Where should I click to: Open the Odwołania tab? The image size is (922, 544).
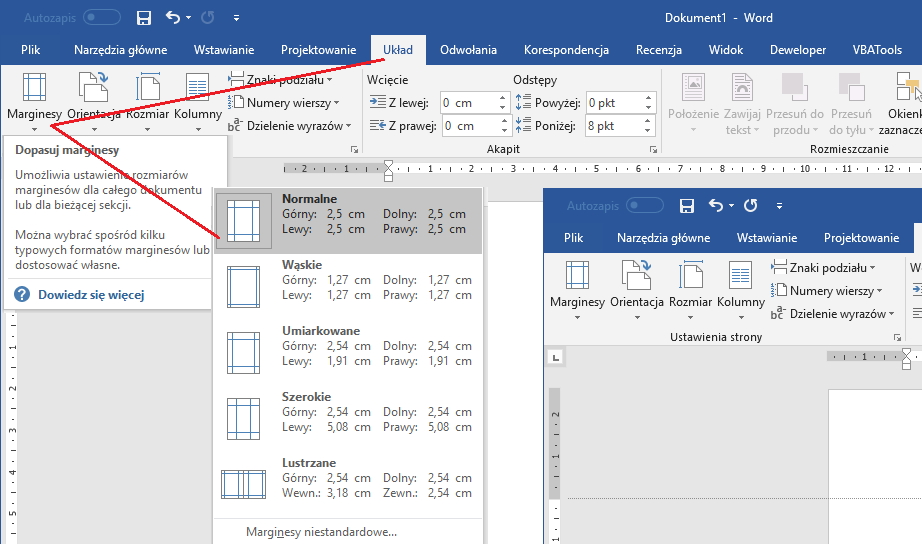468,50
